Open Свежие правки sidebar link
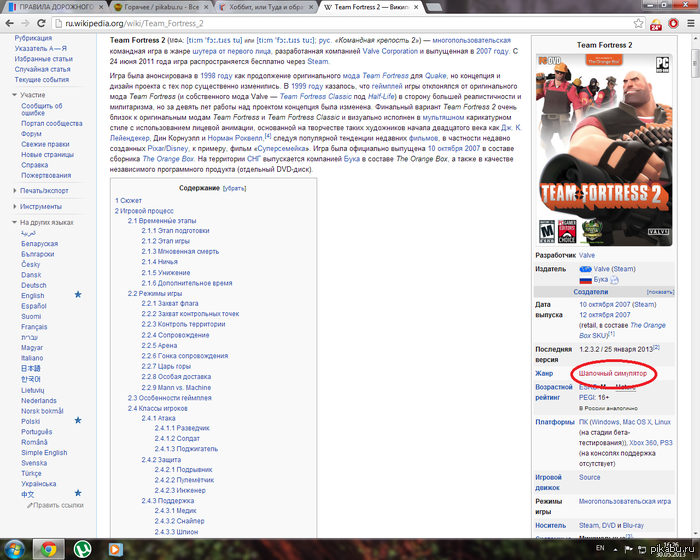Viewport: 700px width, 560px height. 45,144
